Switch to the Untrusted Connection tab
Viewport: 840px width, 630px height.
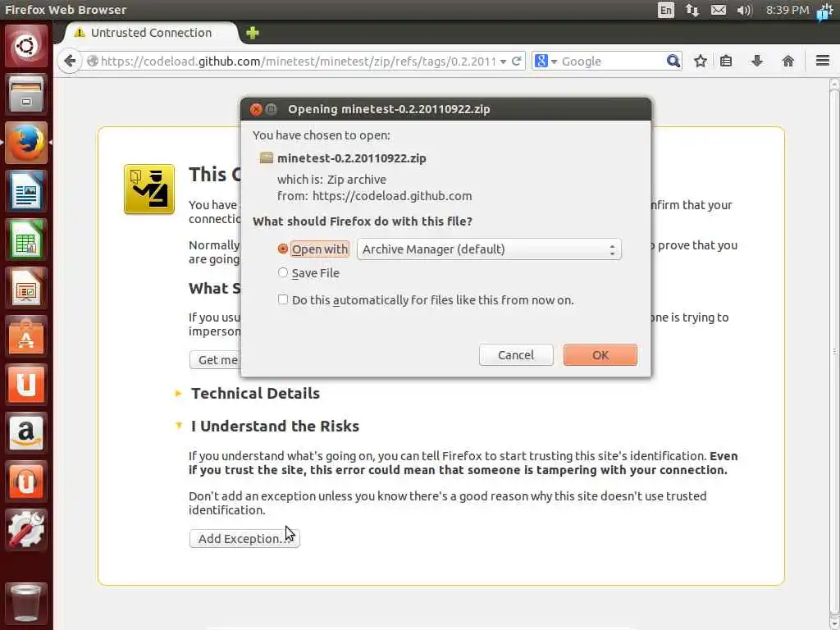[151, 33]
